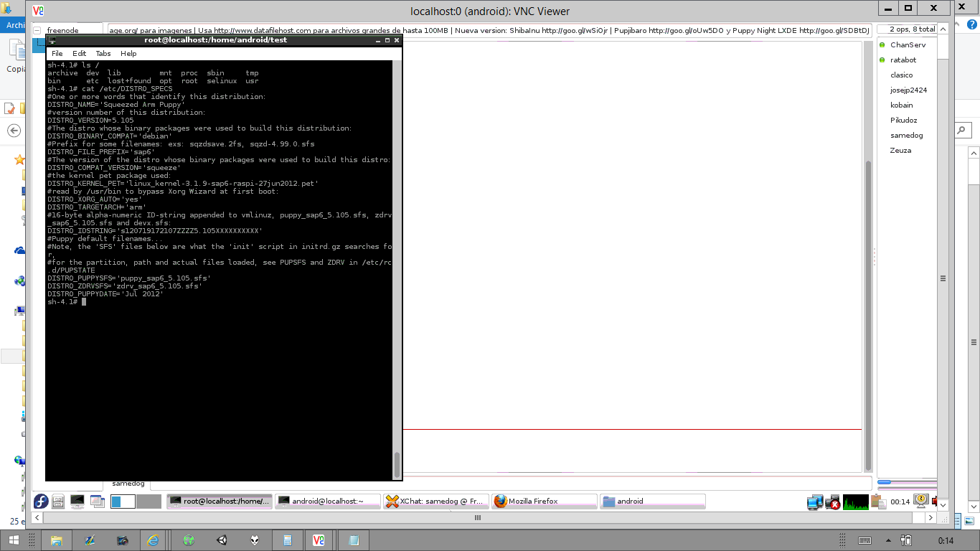Click the touch keyboard tray icon
The height and width of the screenshot is (551, 980).
864,540
